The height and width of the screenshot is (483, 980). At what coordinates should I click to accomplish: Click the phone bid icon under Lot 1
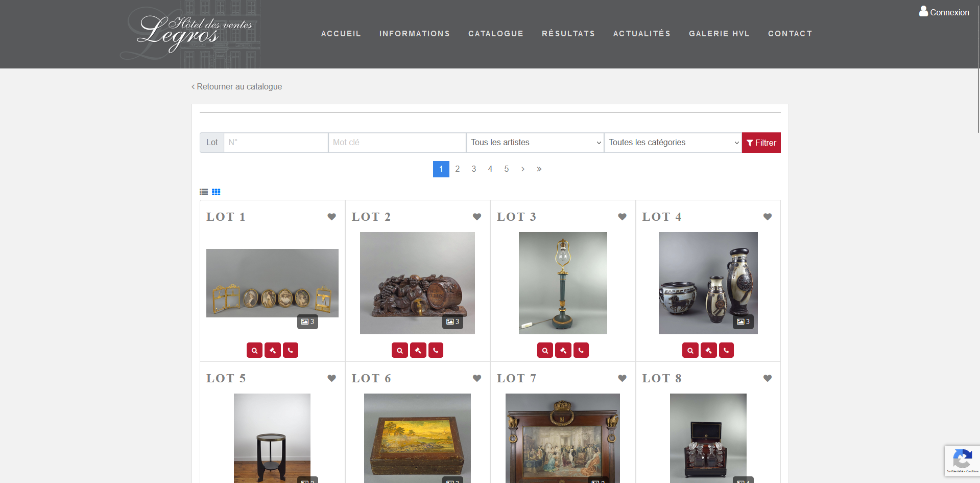tap(291, 350)
